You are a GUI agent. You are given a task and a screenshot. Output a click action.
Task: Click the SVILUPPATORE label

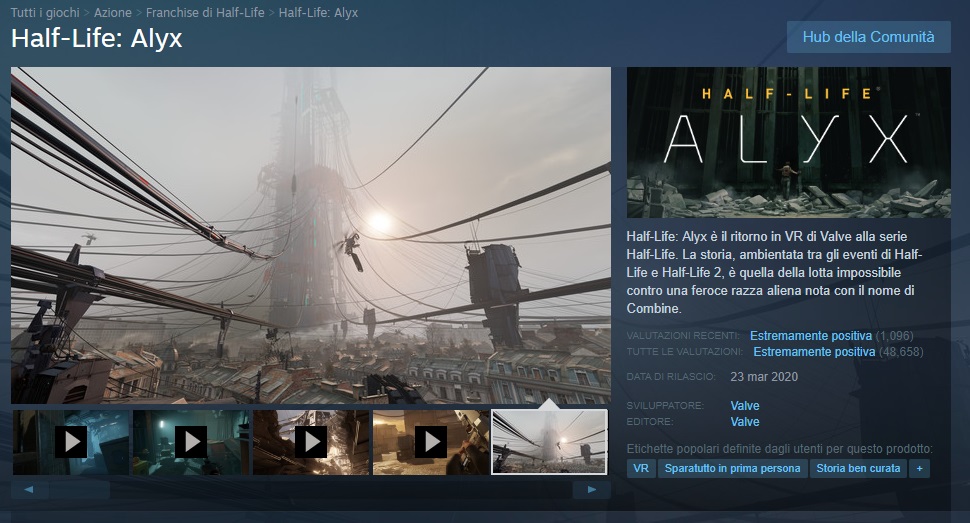click(665, 406)
